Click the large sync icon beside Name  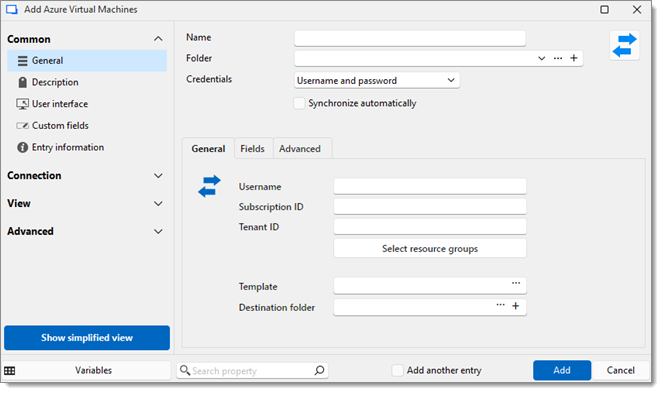tap(624, 46)
